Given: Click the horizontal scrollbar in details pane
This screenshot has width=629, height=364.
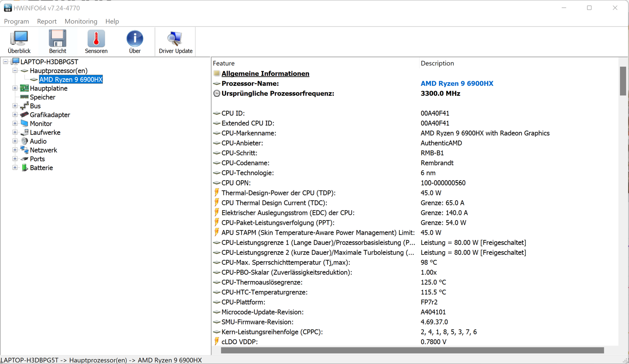Looking at the screenshot, I should (412, 351).
